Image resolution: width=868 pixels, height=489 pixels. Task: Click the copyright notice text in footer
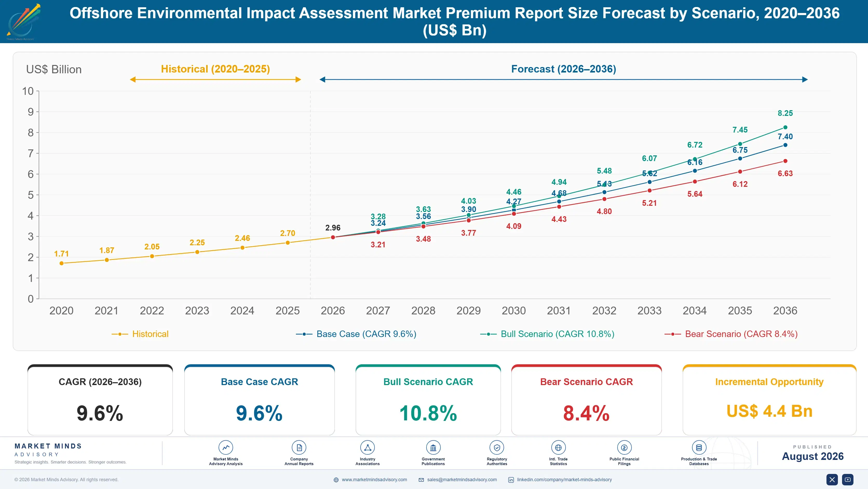tap(66, 480)
